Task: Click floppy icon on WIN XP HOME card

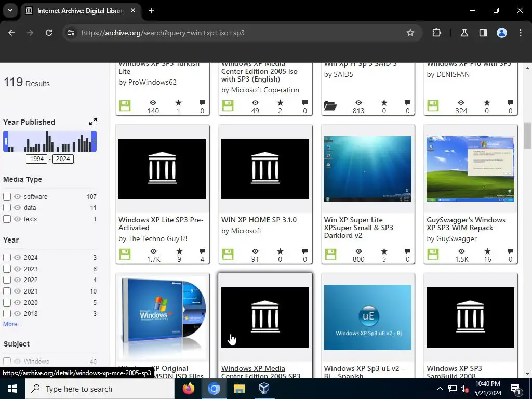Action: pos(228,255)
